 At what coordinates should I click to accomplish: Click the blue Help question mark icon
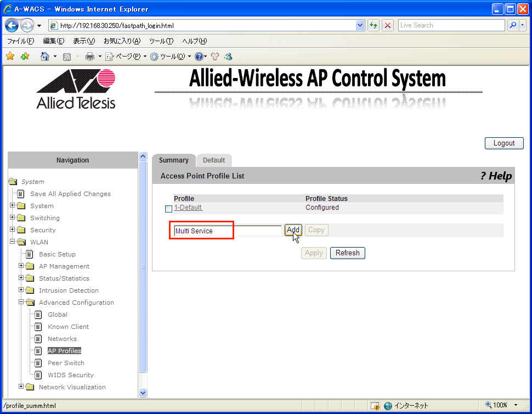[x=199, y=57]
